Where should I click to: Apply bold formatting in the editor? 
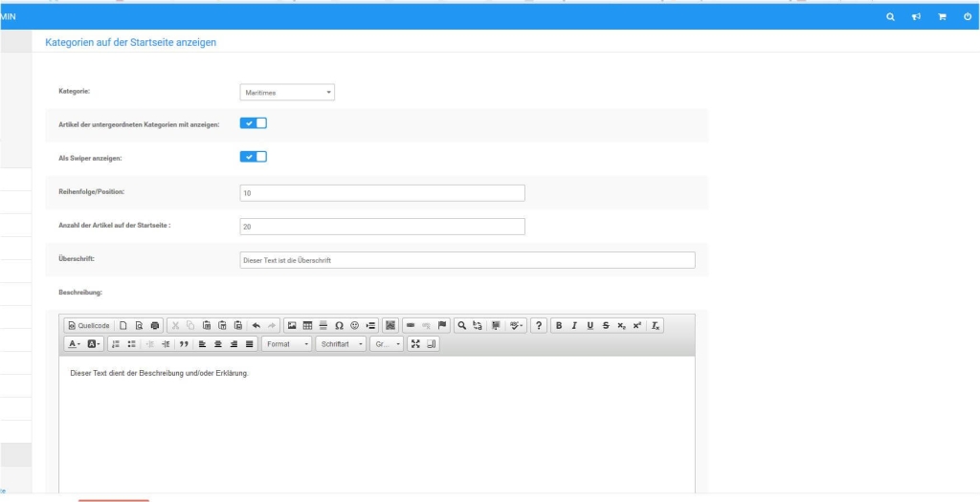pyautogui.click(x=560, y=325)
